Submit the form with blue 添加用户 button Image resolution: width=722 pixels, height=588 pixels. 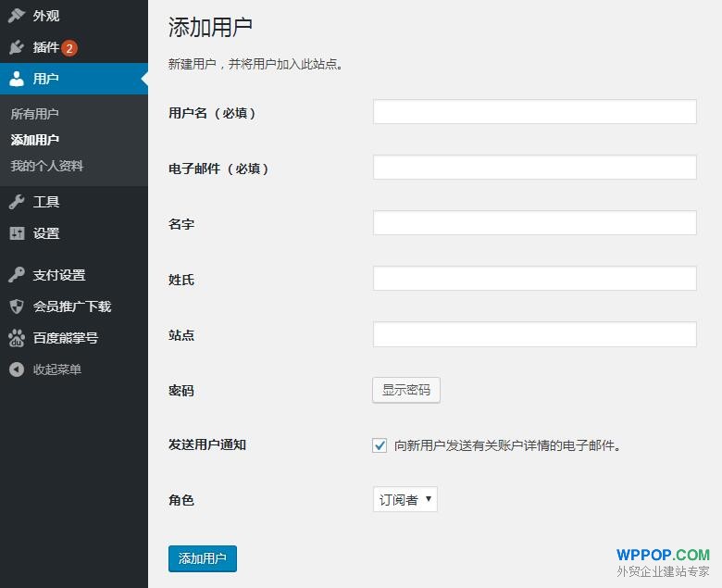[x=202, y=558]
